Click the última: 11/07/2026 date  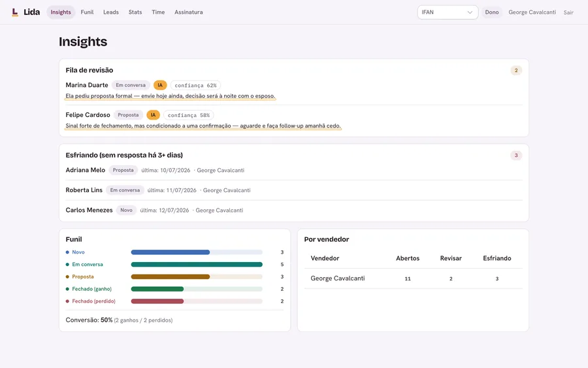click(172, 190)
